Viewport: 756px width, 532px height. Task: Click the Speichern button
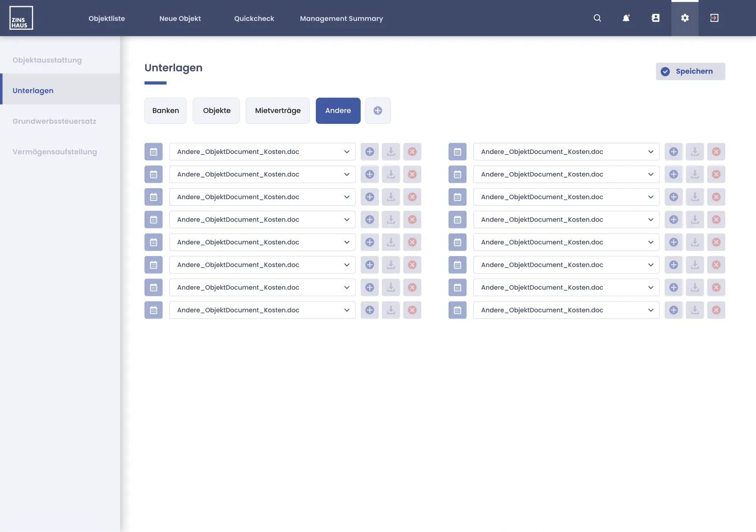(x=690, y=71)
